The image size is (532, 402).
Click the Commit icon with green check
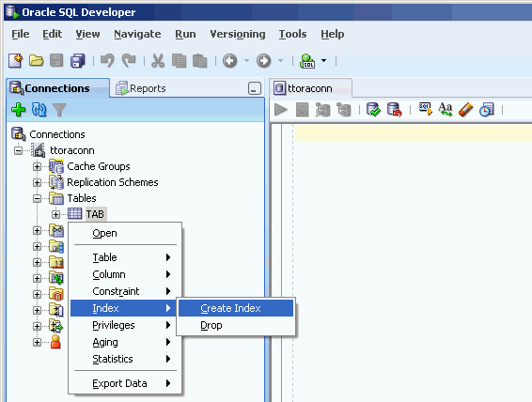373,110
